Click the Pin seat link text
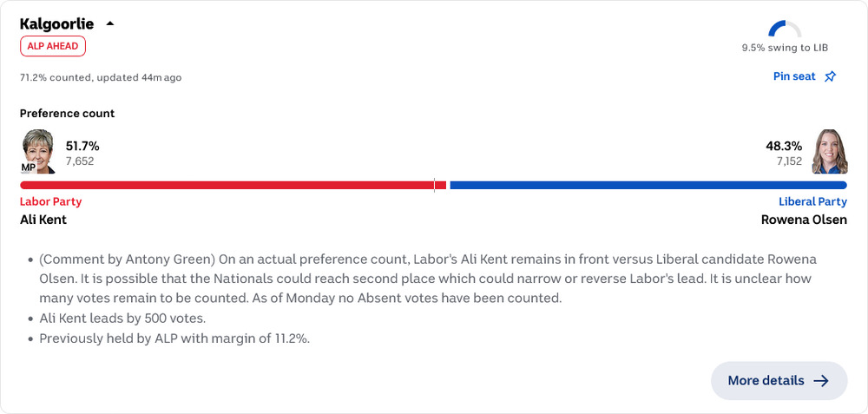 click(794, 77)
